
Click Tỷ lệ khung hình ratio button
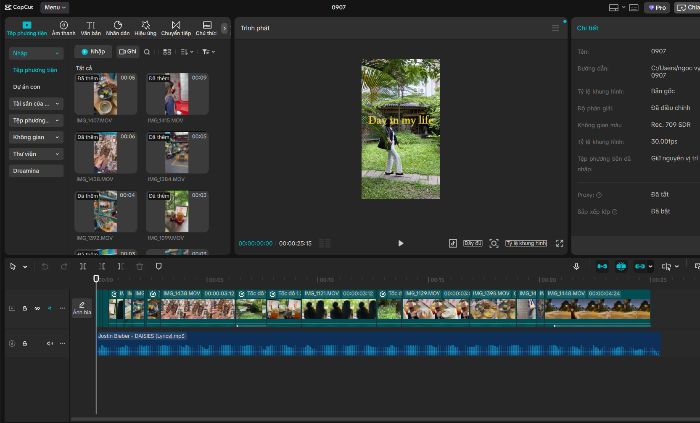526,243
